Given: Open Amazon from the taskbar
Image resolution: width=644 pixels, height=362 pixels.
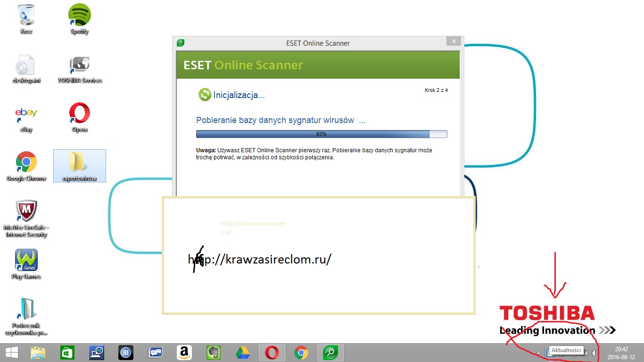Looking at the screenshot, I should click(184, 353).
